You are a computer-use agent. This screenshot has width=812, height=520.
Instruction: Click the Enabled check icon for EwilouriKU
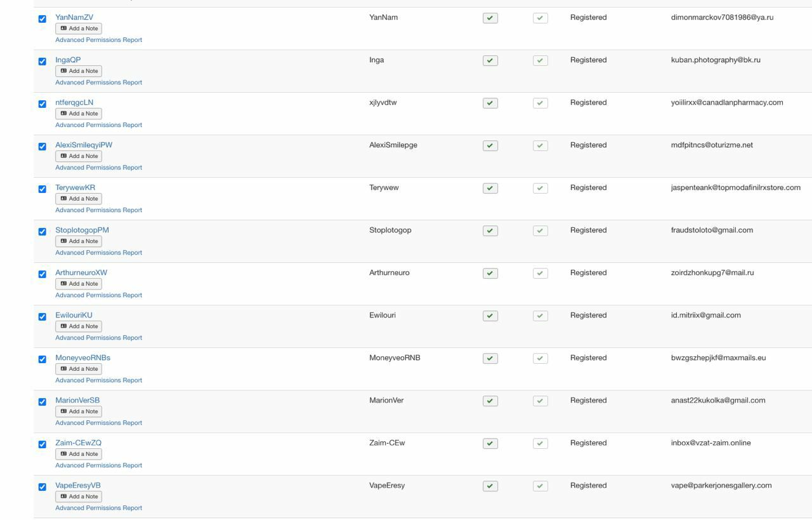click(x=490, y=316)
